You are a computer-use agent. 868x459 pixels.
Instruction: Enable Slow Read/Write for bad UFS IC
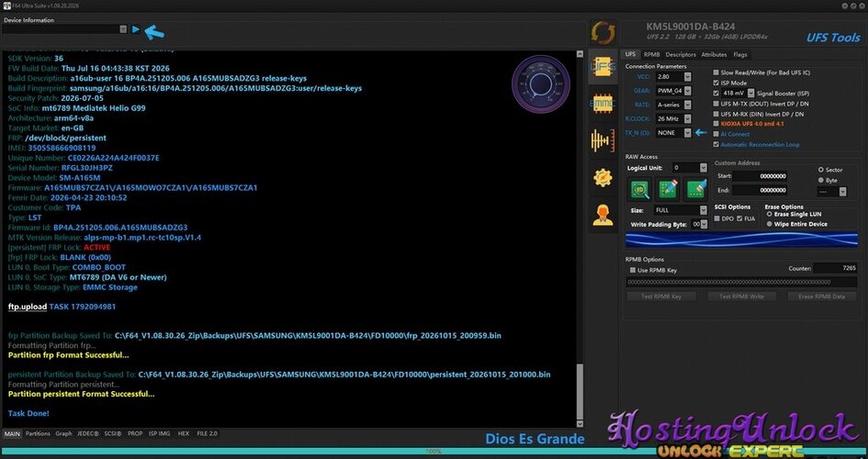716,73
